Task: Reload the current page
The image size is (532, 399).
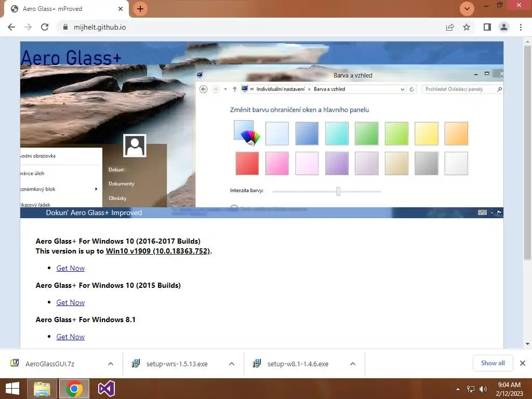Action: pyautogui.click(x=45, y=27)
